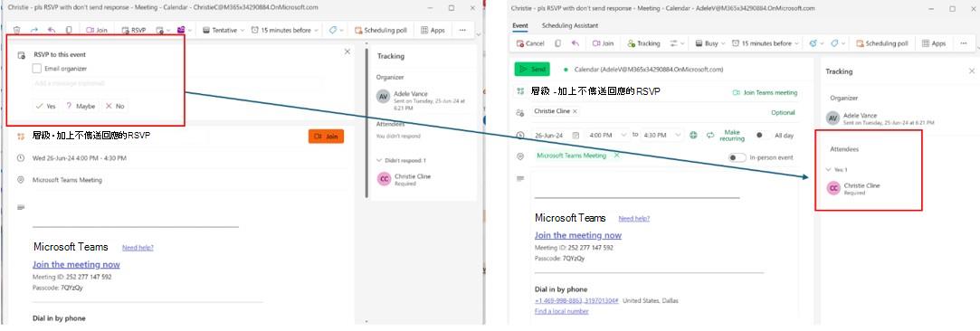Respond Yes to the event

tap(45, 106)
